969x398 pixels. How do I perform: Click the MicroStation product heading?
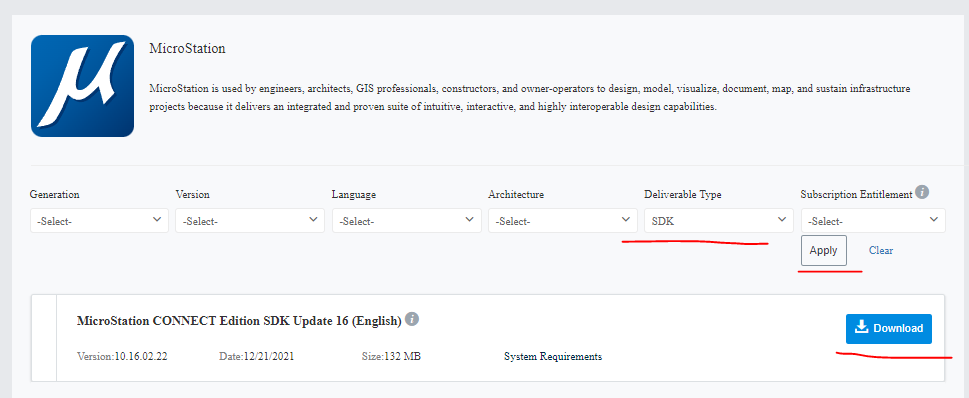[187, 48]
